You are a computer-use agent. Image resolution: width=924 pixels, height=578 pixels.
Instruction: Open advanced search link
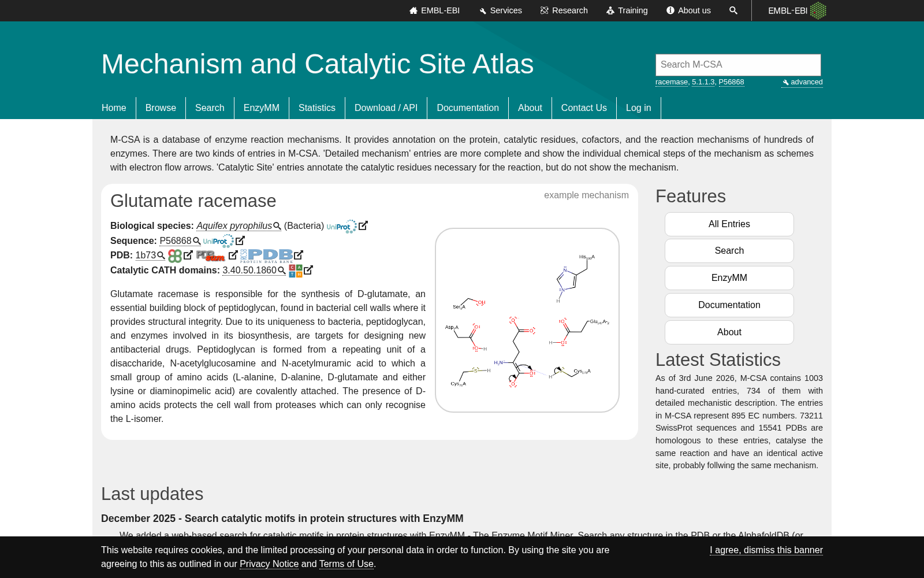(x=802, y=82)
